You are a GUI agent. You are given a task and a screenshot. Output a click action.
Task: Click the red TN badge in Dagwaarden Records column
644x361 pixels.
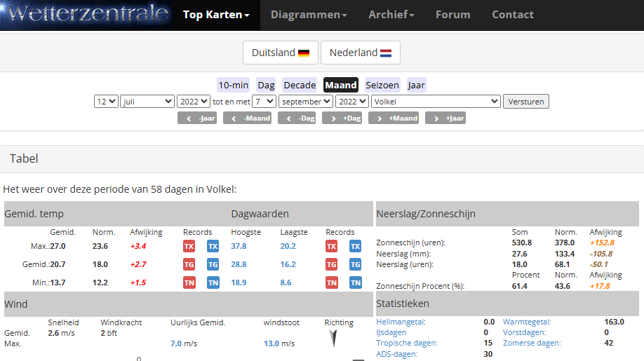click(x=331, y=282)
